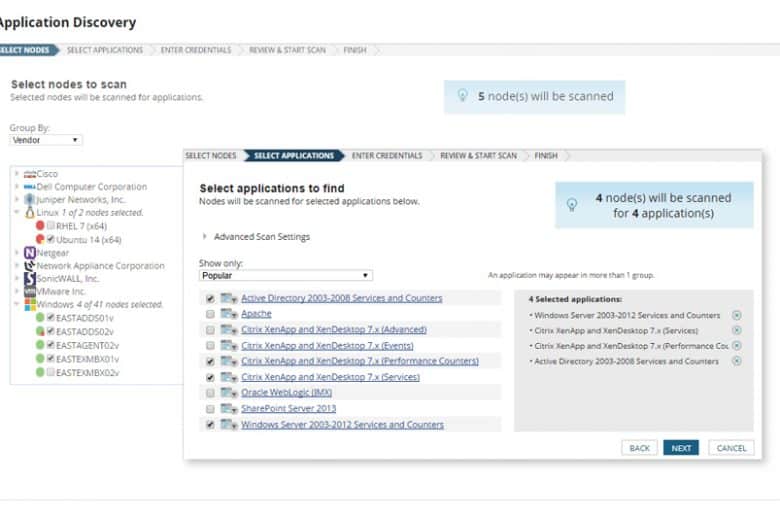Image resolution: width=780 pixels, height=516 pixels.
Task: Expand the Cisco vendor group
Action: pyautogui.click(x=17, y=174)
